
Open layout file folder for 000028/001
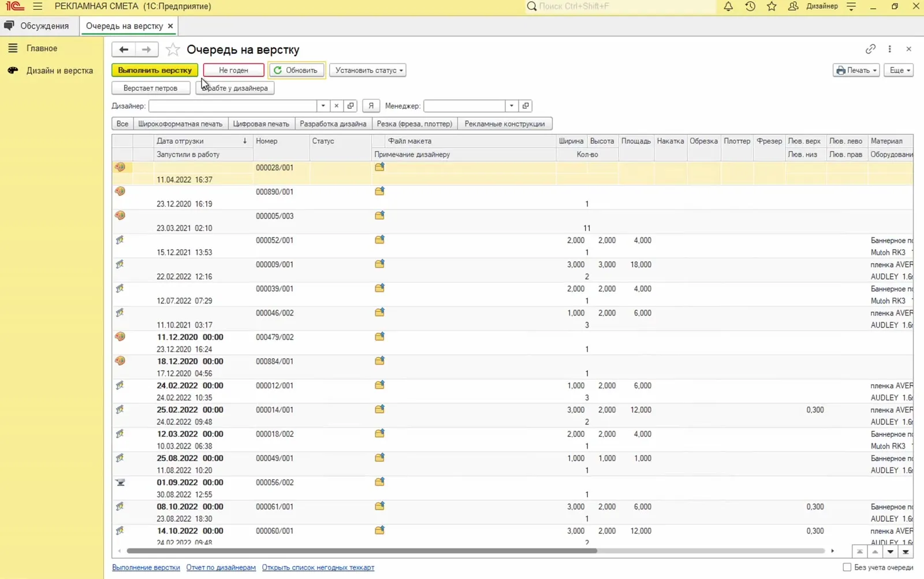click(x=379, y=167)
